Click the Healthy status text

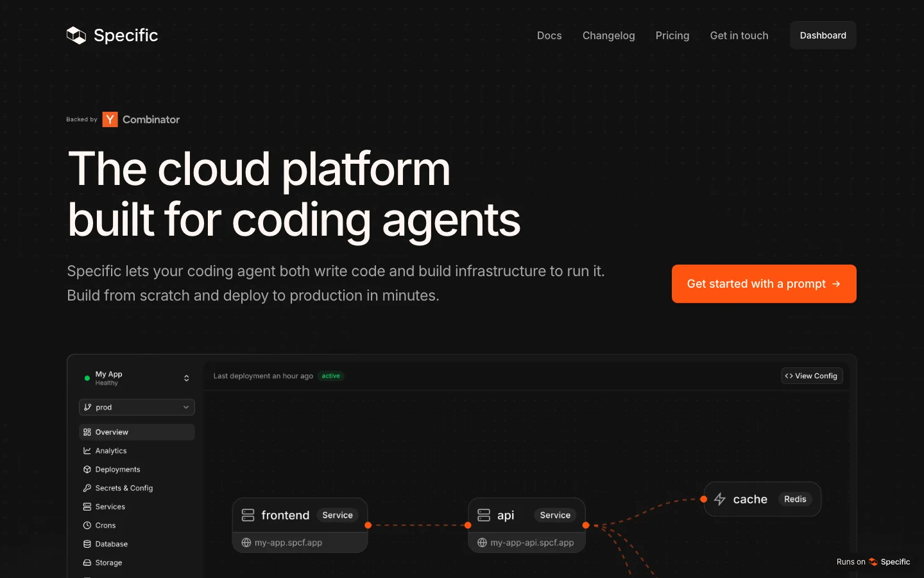107,383
